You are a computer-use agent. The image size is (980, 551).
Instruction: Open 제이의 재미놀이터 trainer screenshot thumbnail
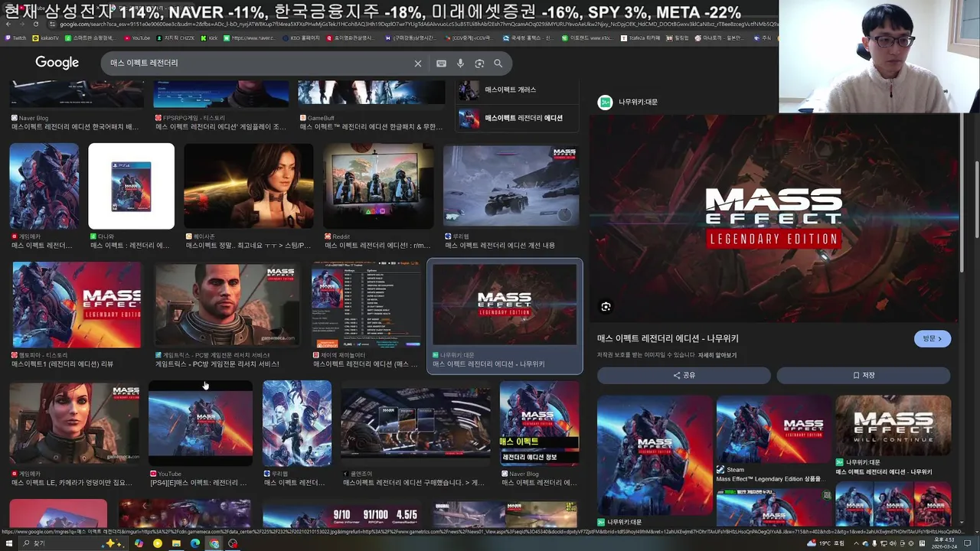click(x=366, y=305)
